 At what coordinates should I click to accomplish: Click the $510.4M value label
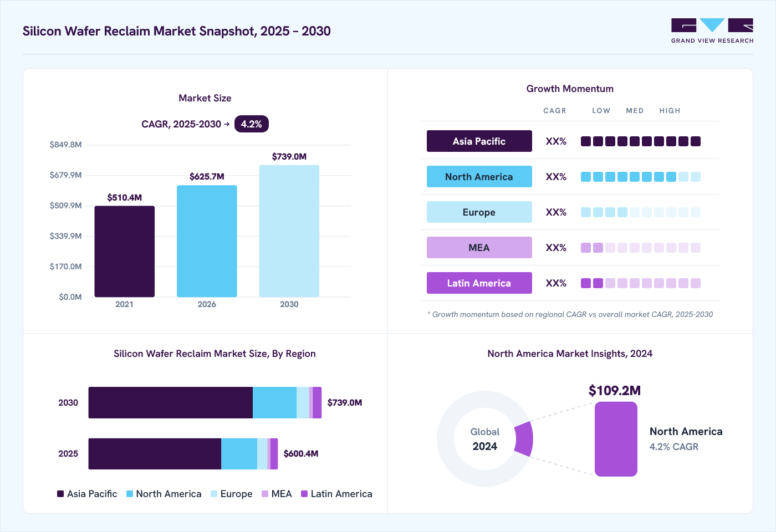125,197
